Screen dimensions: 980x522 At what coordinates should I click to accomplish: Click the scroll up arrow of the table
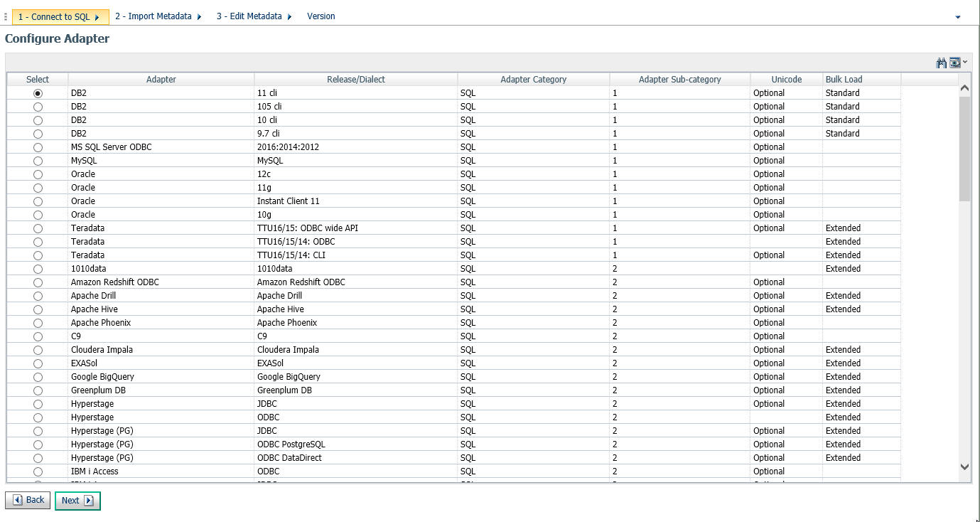point(964,89)
